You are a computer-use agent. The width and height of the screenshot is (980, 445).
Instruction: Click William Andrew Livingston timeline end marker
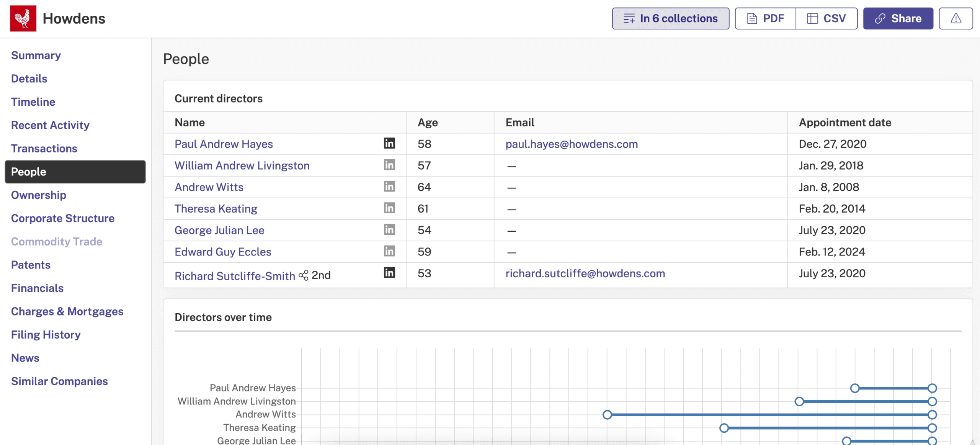(932, 401)
